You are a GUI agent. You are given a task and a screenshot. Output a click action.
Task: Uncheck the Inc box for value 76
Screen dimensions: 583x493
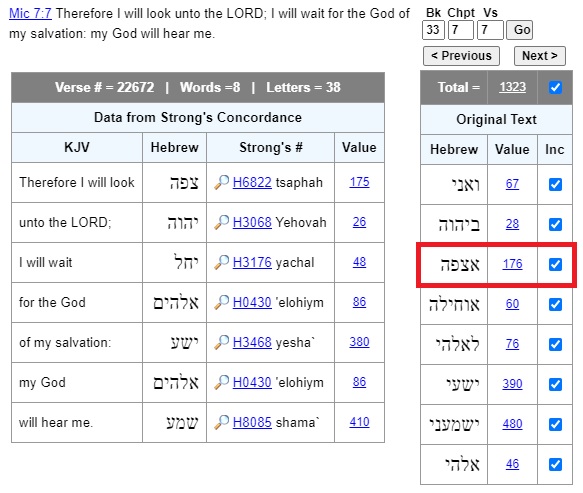[555, 344]
